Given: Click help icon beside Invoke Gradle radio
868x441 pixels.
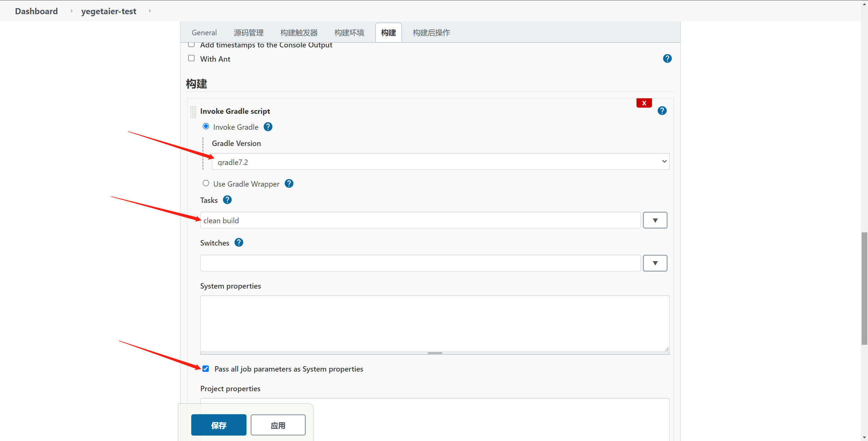Looking at the screenshot, I should (268, 127).
